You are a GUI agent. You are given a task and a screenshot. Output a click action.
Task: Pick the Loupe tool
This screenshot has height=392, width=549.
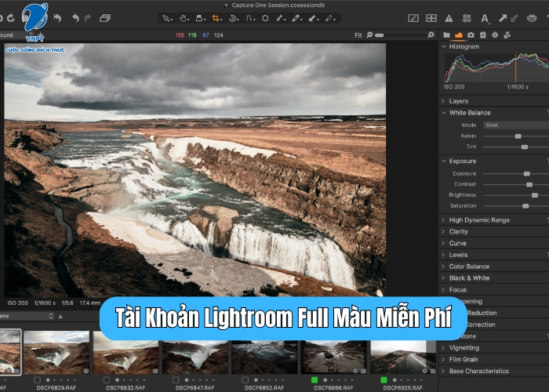click(x=199, y=18)
